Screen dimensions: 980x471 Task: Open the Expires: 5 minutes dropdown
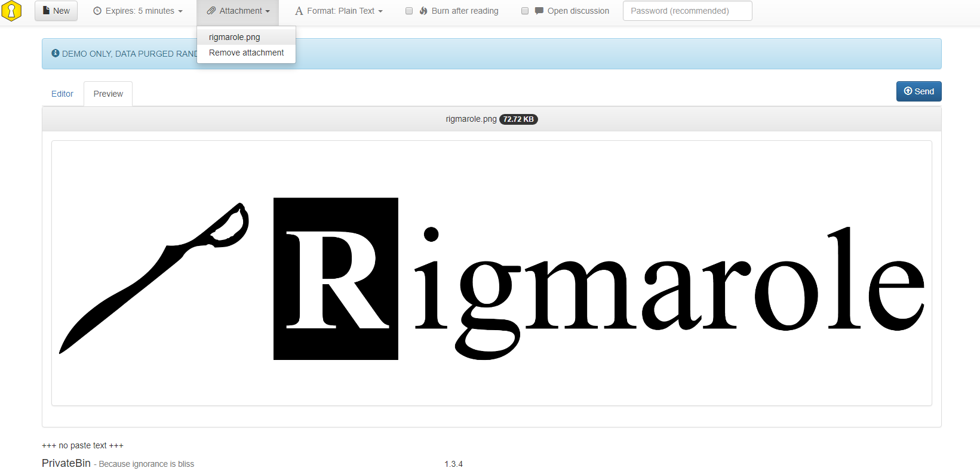pyautogui.click(x=138, y=11)
